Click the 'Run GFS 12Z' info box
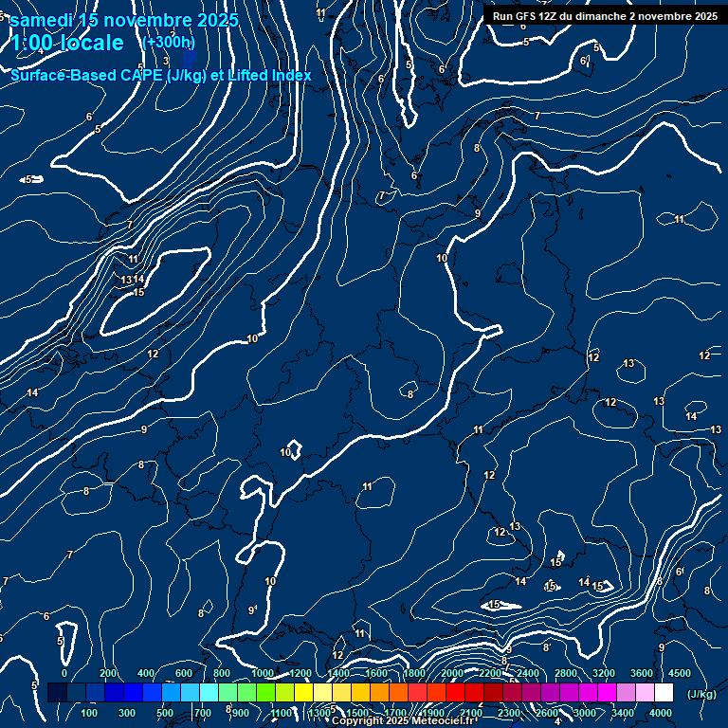This screenshot has height=728, width=728. click(x=605, y=16)
